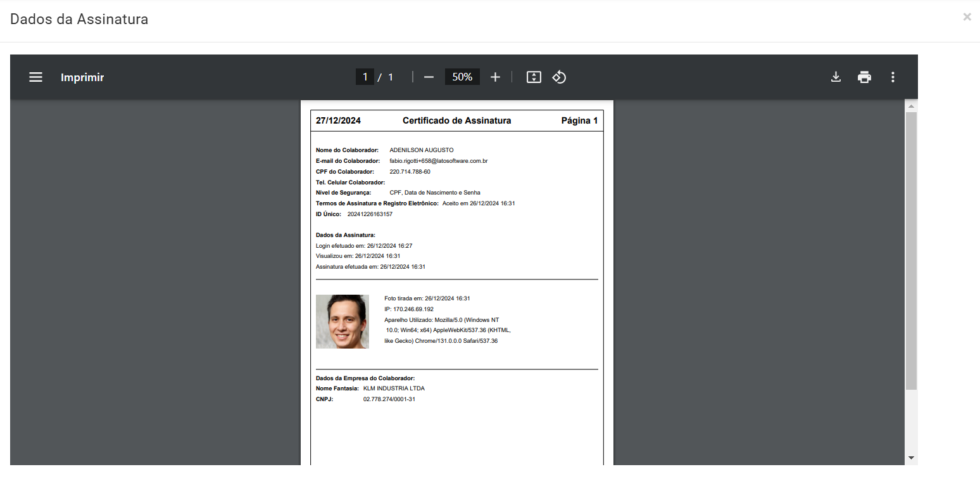Image resolution: width=980 pixels, height=481 pixels.
Task: Click 'KLM INDUSTRIA LTDA' company name
Action: (394, 388)
